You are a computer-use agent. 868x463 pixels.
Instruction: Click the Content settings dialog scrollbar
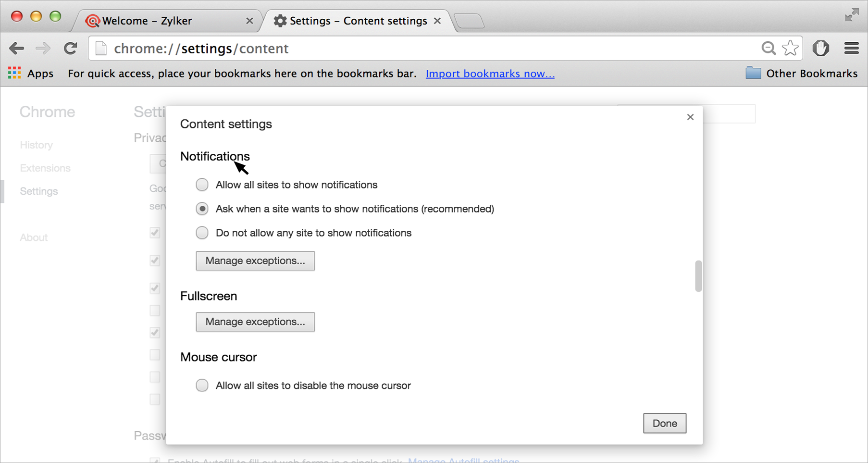click(698, 276)
